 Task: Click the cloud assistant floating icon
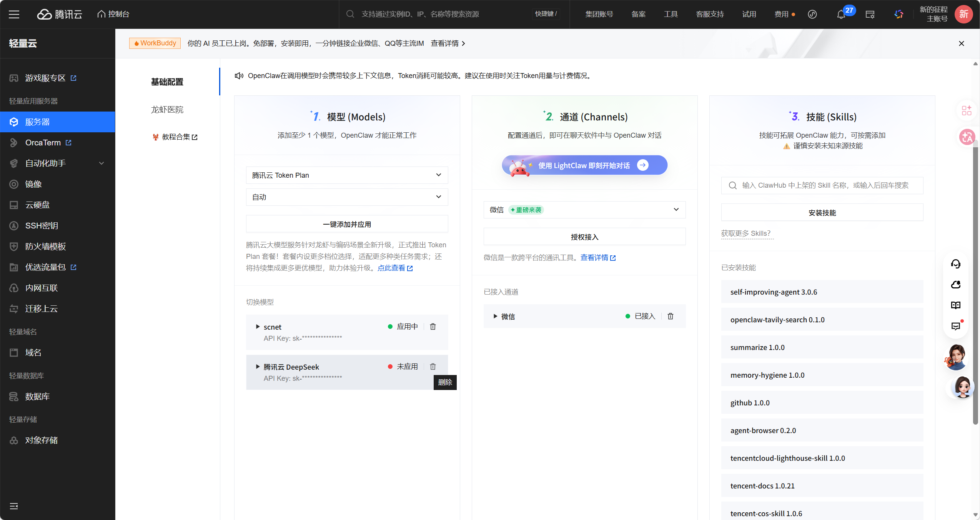point(955,285)
